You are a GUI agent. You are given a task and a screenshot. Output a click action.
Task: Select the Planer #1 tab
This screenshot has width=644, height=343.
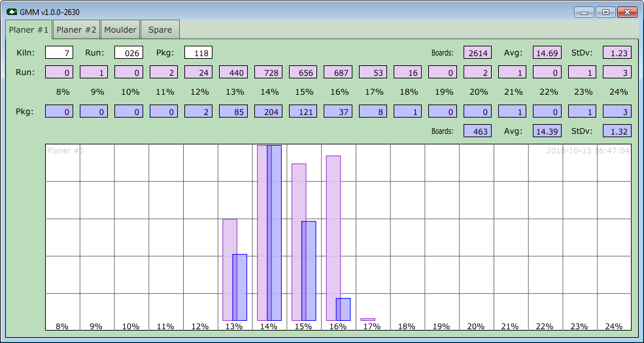point(29,30)
